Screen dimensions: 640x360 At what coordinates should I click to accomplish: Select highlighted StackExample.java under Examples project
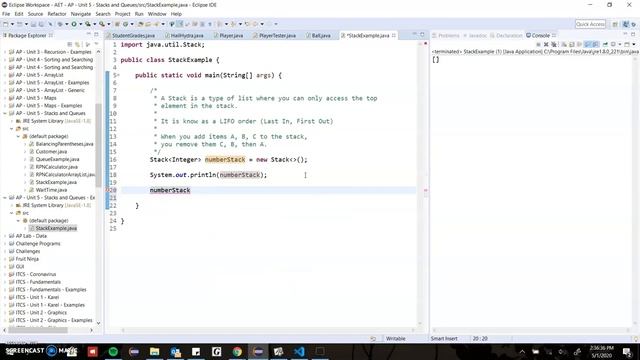[x=56, y=228]
